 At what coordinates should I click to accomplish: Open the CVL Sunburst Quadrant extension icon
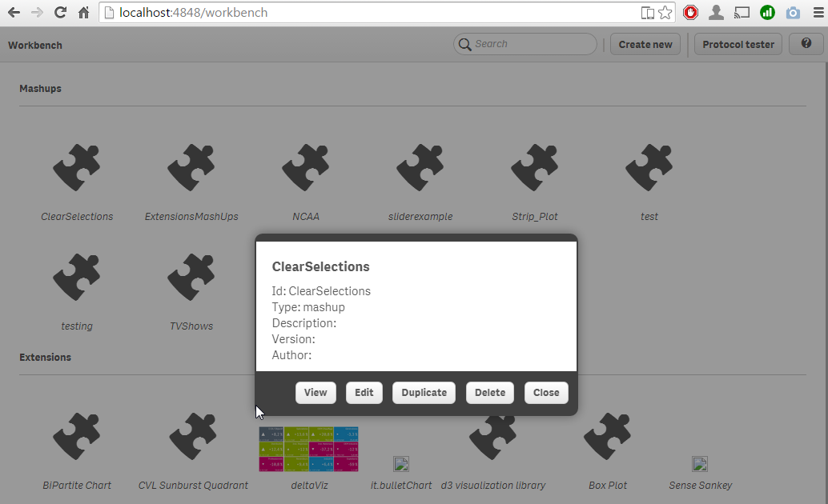[193, 437]
